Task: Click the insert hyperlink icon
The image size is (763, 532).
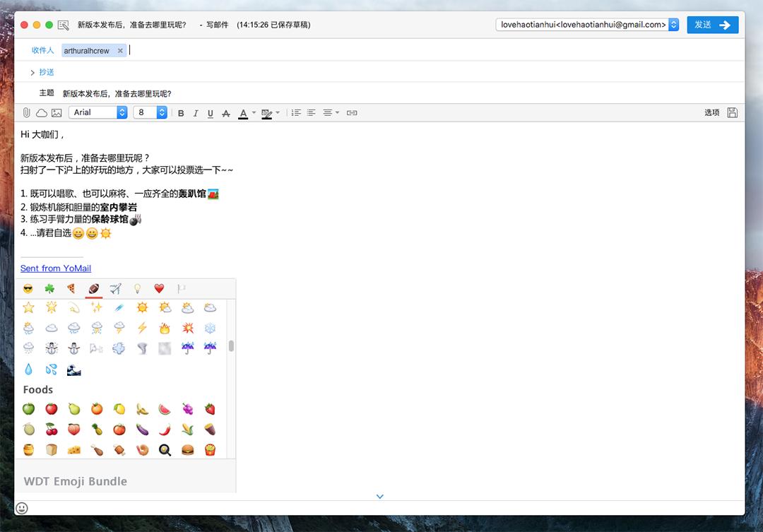Action: [352, 113]
